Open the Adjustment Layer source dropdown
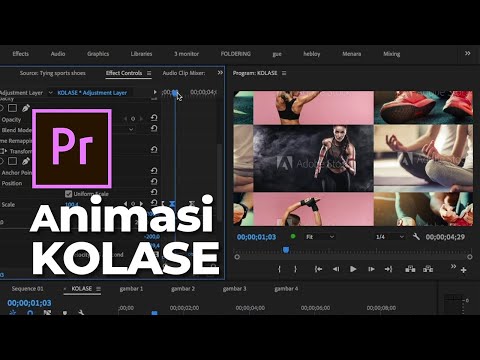 pyautogui.click(x=51, y=92)
